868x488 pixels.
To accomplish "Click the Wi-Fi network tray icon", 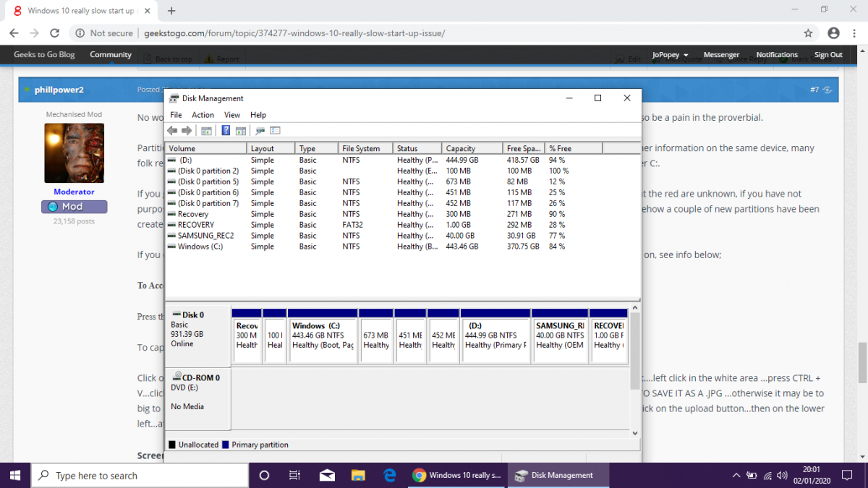I will pyautogui.click(x=767, y=476).
